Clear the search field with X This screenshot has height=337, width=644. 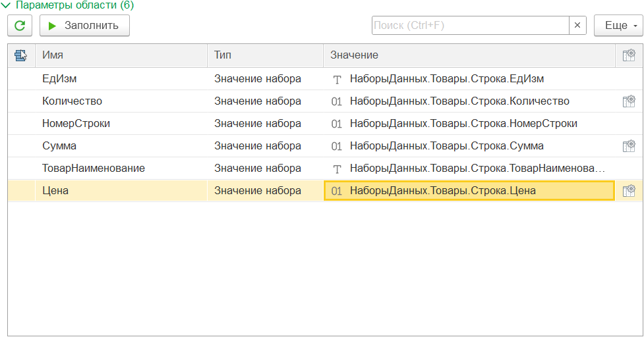pyautogui.click(x=577, y=26)
